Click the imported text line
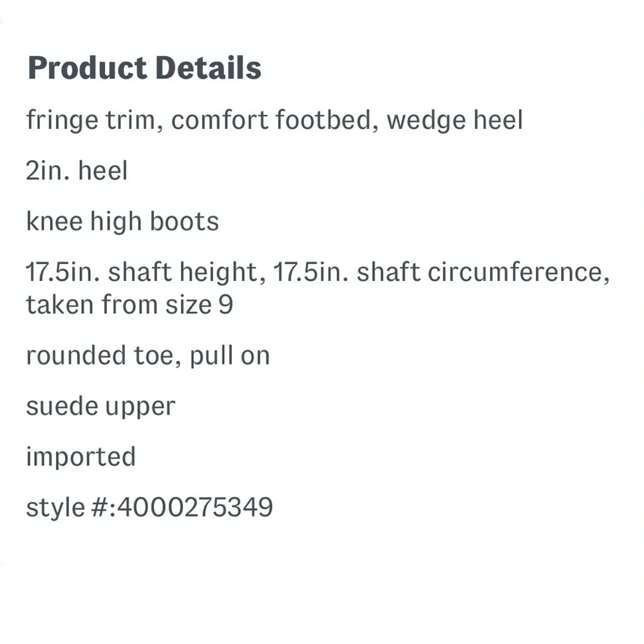644x644 pixels. tap(81, 457)
